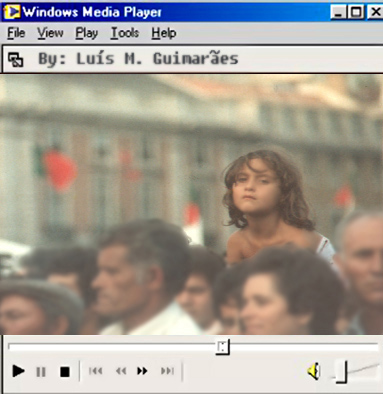Fast forward the video with the double-arrow icon
Image resolution: width=383 pixels, height=394 pixels.
[142, 371]
